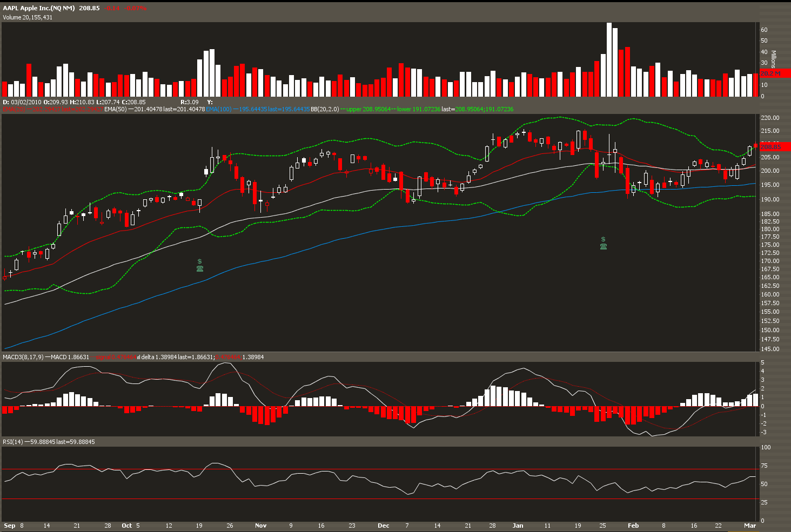
Task: Click the open value O:209.93
Action: (56, 102)
